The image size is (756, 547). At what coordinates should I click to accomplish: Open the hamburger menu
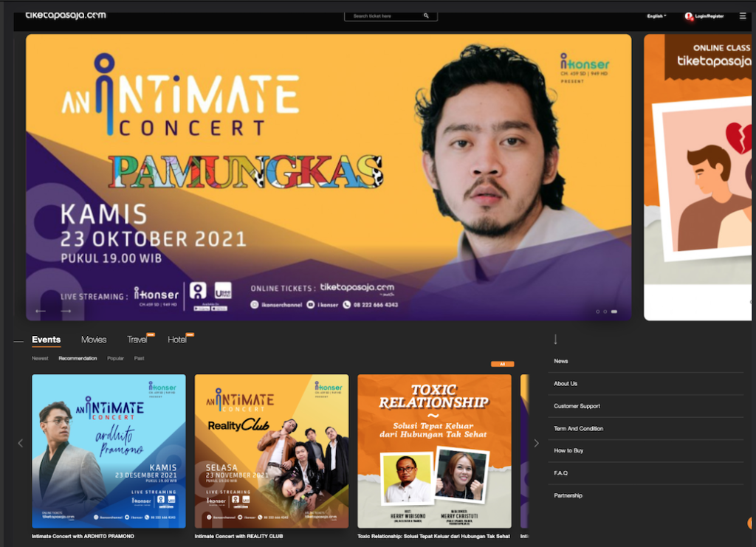(743, 16)
